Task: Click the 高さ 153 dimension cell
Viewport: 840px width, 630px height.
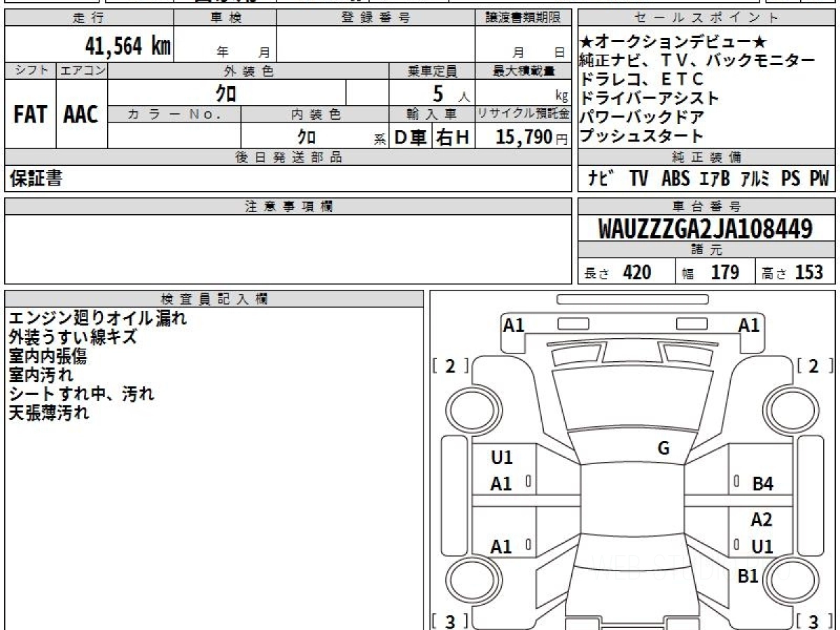Action: tap(795, 272)
